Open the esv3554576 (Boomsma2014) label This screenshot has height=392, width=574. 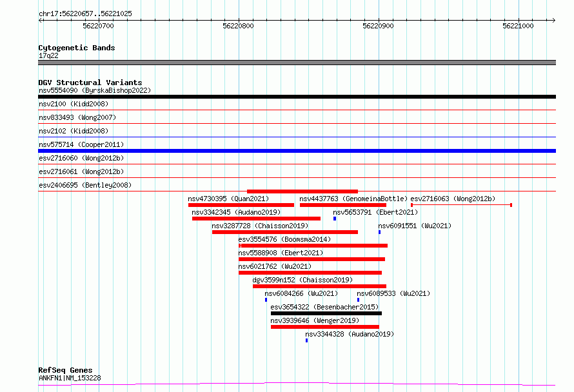[284, 239]
